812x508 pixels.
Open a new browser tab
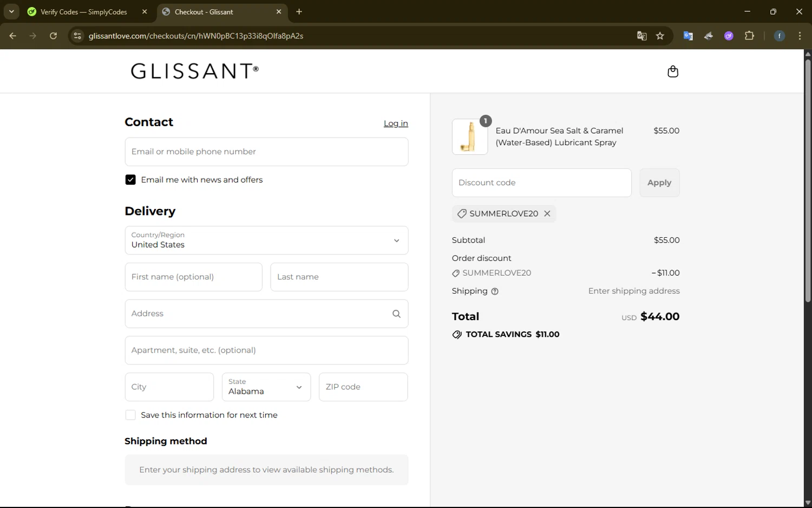tap(299, 11)
